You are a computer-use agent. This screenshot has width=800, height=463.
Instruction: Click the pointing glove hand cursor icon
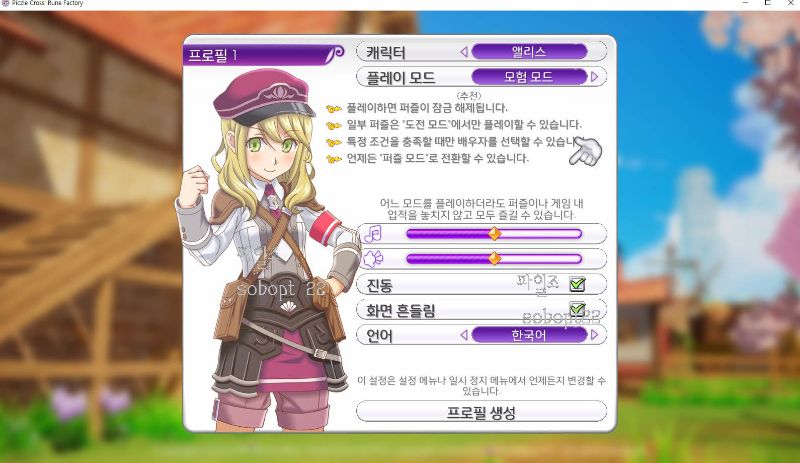tap(586, 151)
